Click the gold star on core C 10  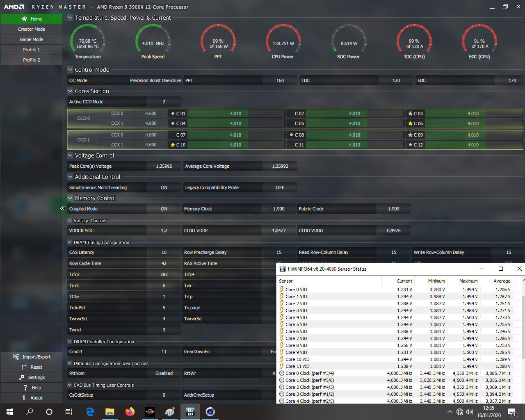(x=173, y=145)
